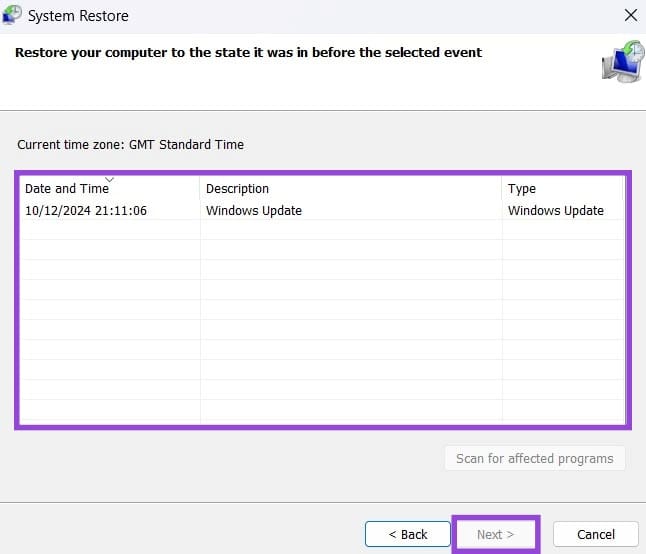Go back with the Back button
This screenshot has height=554, width=646.
point(407,534)
